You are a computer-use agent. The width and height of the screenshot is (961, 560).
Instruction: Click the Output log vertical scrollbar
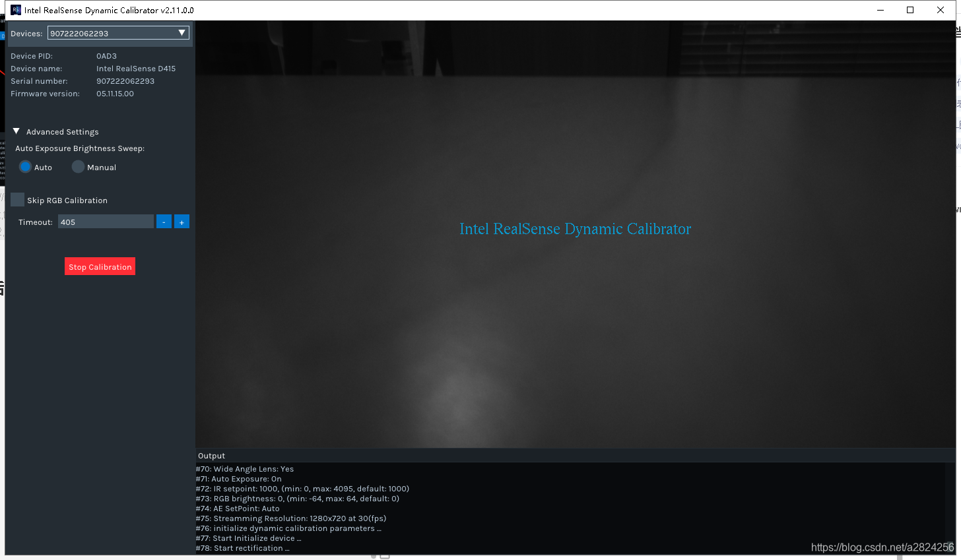coord(950,508)
